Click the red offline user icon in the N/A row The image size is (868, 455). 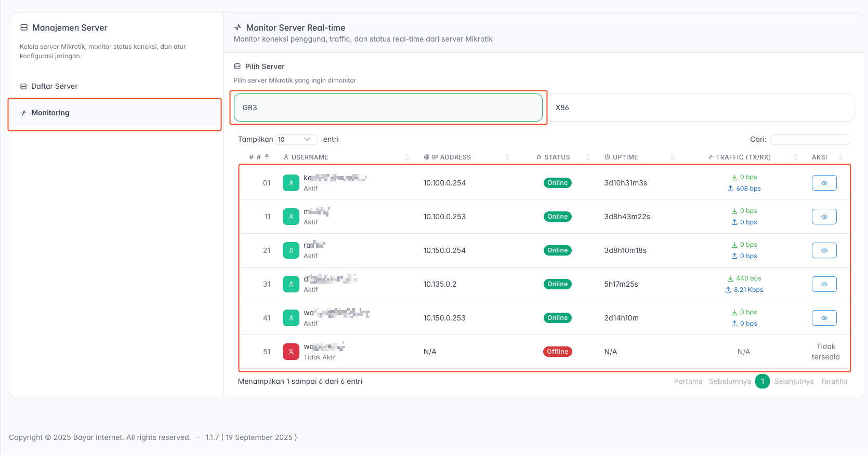coord(291,352)
